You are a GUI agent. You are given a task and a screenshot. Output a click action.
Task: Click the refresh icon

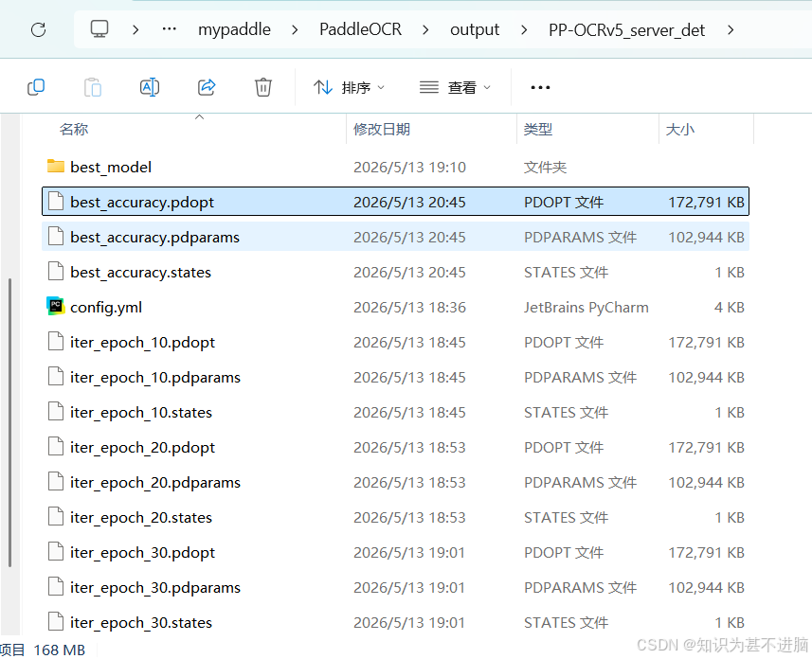(38, 29)
